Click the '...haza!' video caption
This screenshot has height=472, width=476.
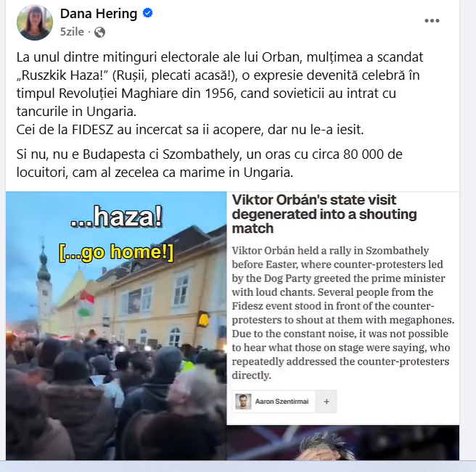(117, 216)
